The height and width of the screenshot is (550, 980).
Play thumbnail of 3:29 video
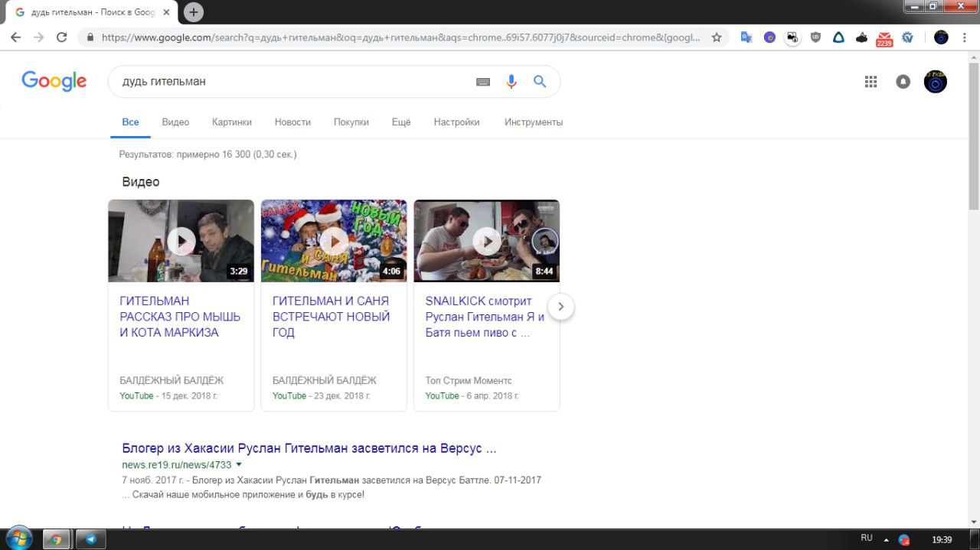click(x=181, y=241)
